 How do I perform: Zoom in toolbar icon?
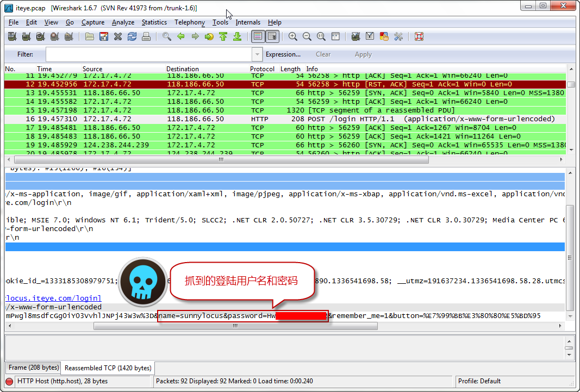point(292,36)
